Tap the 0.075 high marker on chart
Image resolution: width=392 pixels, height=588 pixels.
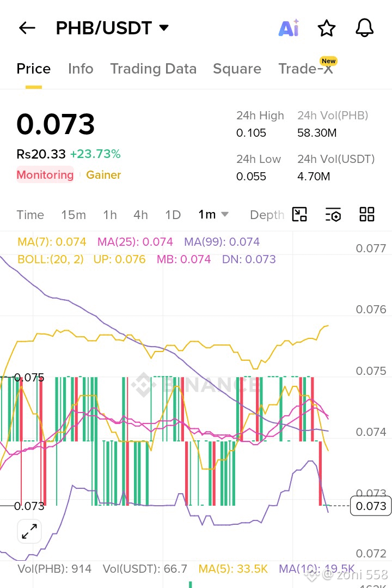click(29, 377)
